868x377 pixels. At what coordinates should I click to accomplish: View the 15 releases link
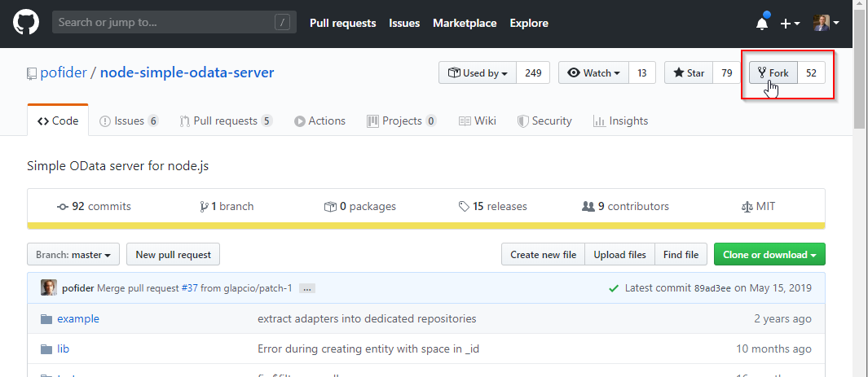click(492, 207)
